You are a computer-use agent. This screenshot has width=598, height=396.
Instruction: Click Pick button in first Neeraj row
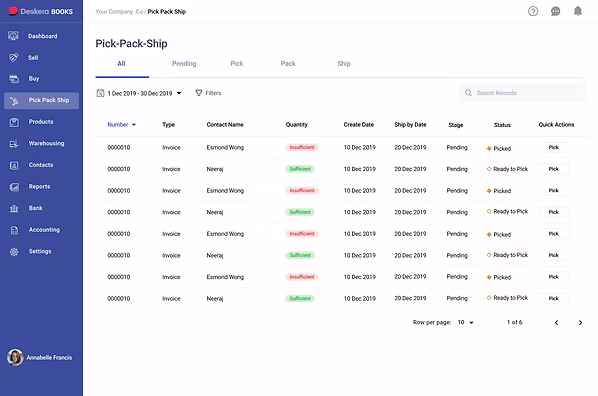click(x=553, y=169)
